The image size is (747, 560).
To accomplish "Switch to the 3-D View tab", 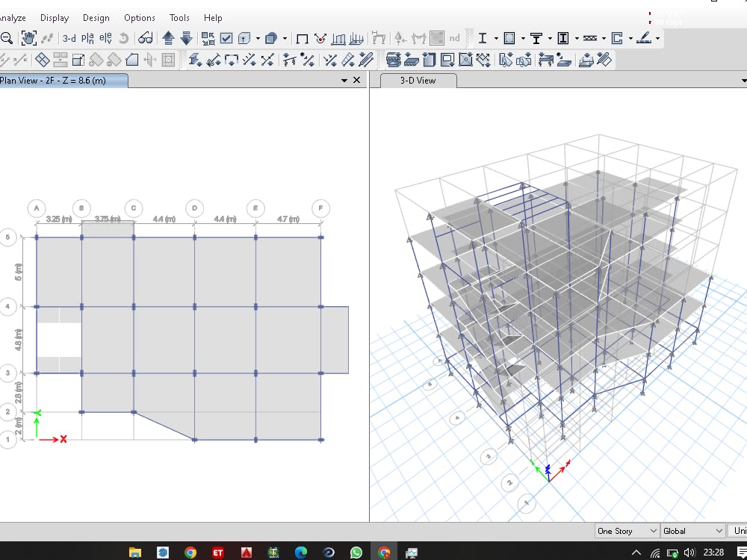I will tap(417, 80).
